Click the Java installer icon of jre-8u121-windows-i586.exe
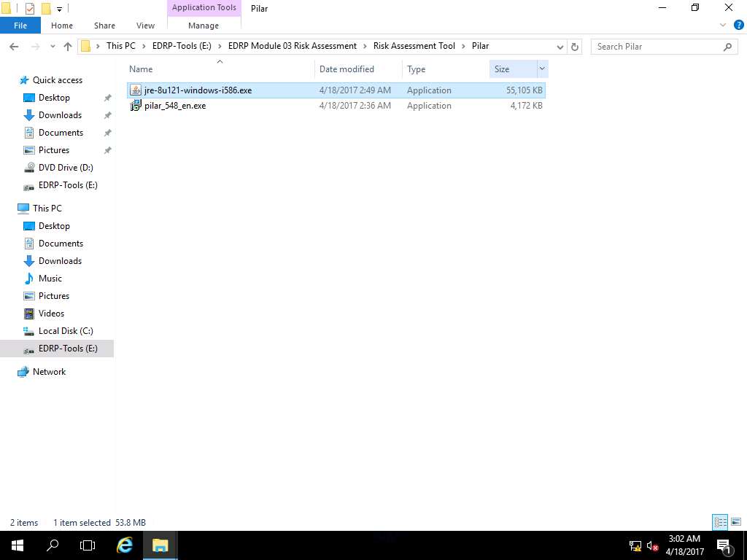Image resolution: width=747 pixels, height=560 pixels. [x=136, y=90]
